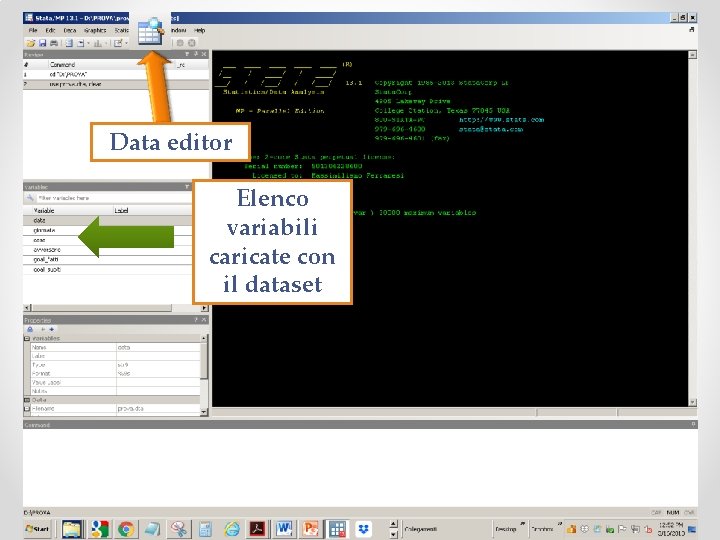
Task: Select the 'data' variable row
Action: click(108, 220)
